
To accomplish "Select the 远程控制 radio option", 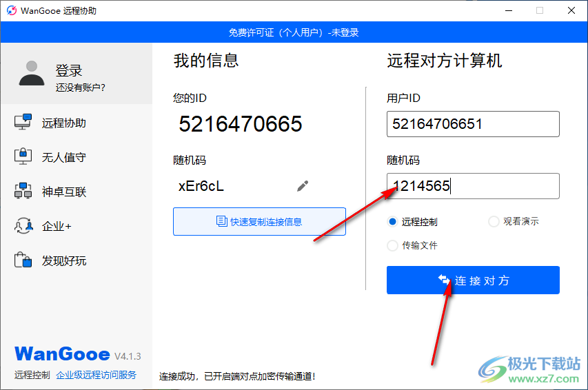I will point(392,222).
